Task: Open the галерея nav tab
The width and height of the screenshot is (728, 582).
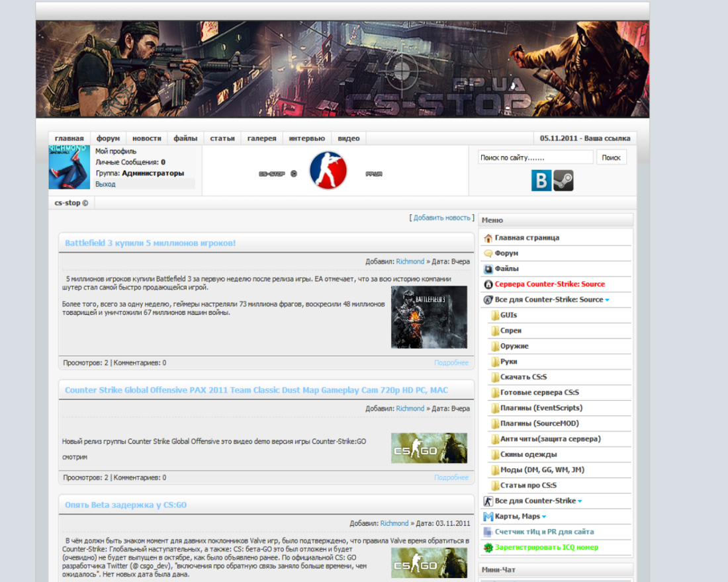Action: [x=262, y=138]
